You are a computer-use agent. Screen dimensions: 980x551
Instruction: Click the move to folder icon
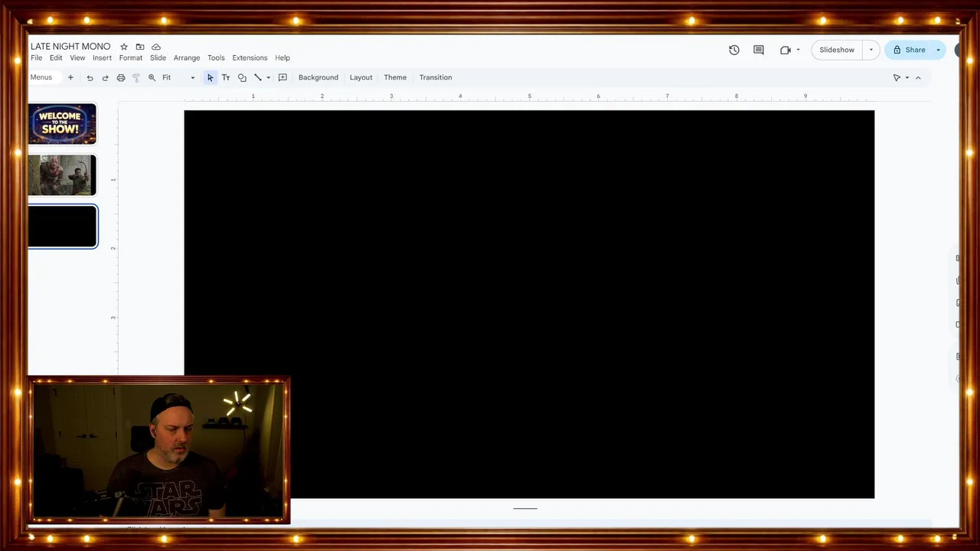pos(140,47)
